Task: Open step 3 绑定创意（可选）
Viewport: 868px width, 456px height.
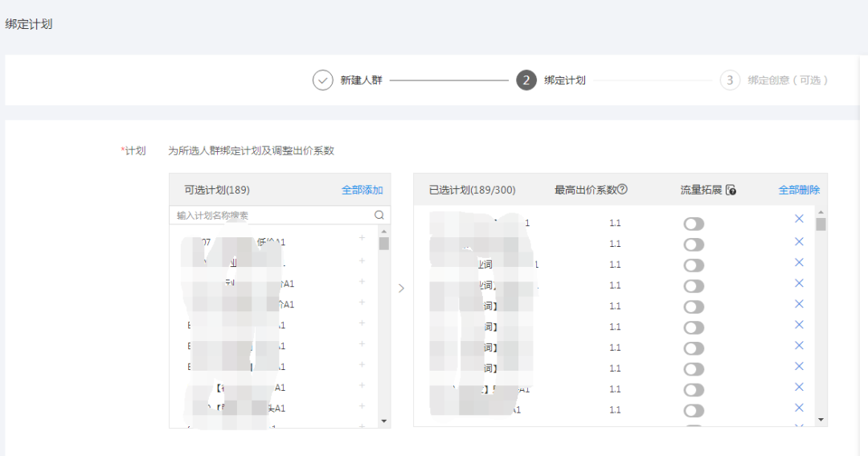Action: pos(776,80)
